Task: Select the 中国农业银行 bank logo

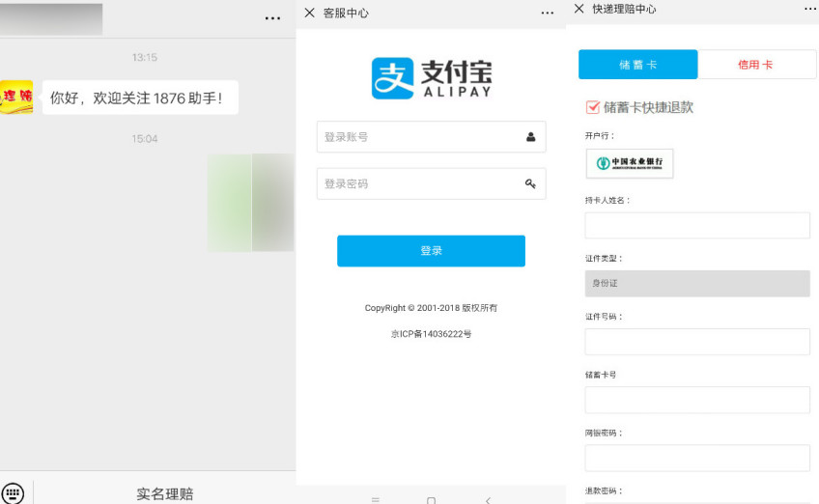Action: (630, 163)
